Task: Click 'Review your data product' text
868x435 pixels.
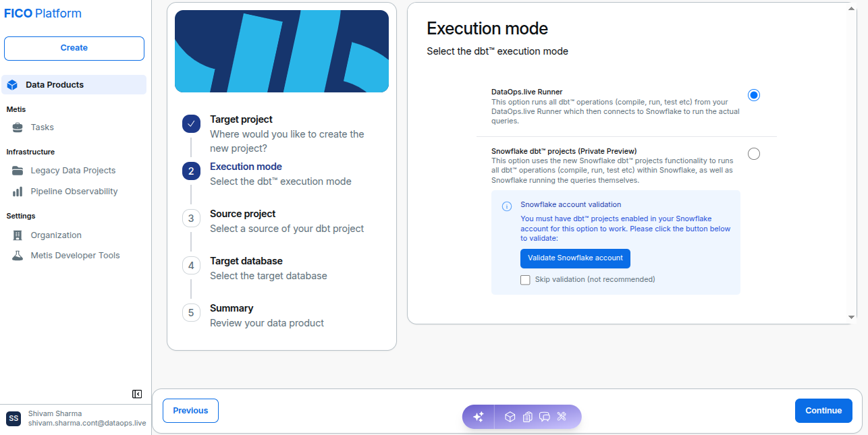Action: (x=267, y=323)
